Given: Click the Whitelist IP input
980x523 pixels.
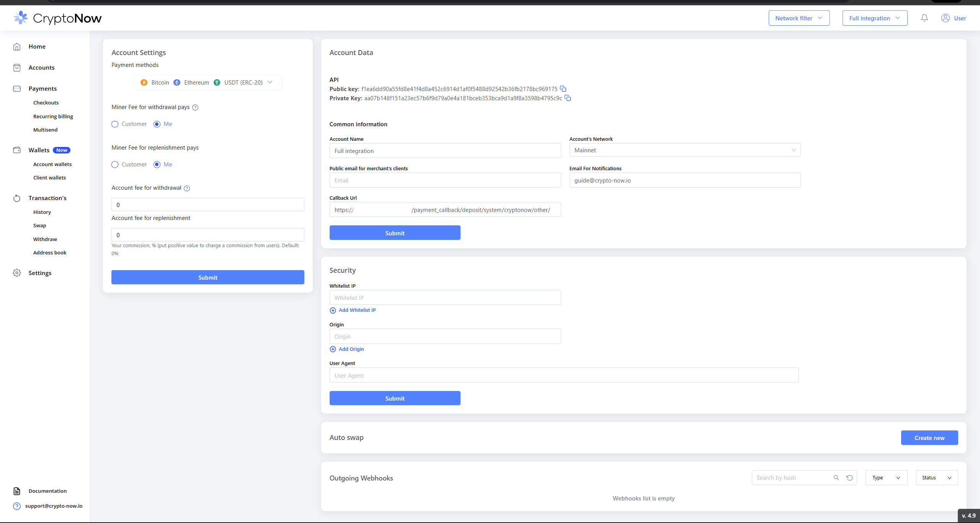Looking at the screenshot, I should [x=445, y=297].
